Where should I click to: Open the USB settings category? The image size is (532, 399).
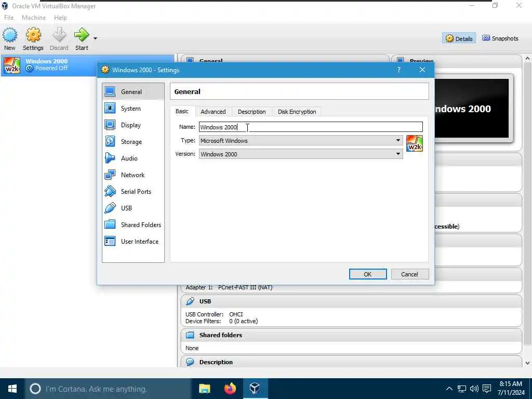(x=133, y=208)
